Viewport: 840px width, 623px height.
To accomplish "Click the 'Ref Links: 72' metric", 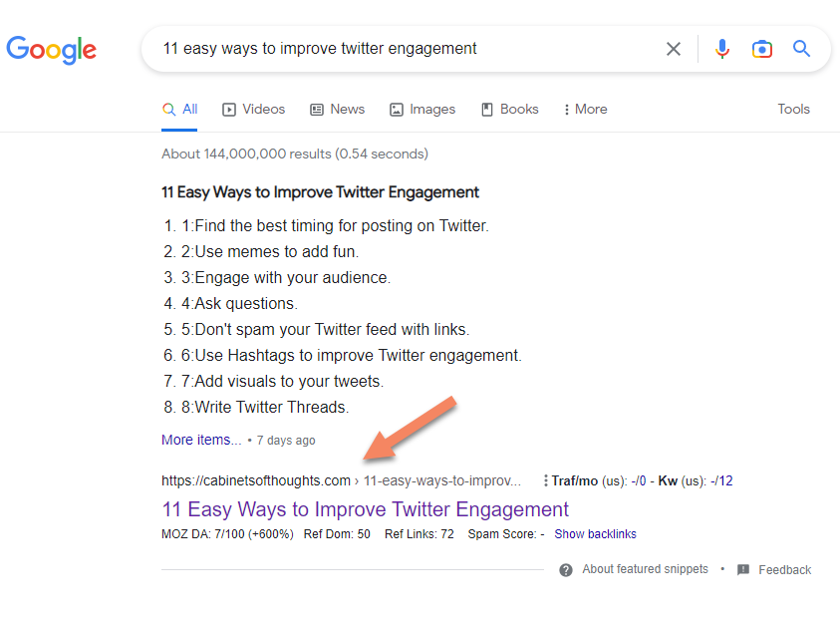I will point(419,534).
